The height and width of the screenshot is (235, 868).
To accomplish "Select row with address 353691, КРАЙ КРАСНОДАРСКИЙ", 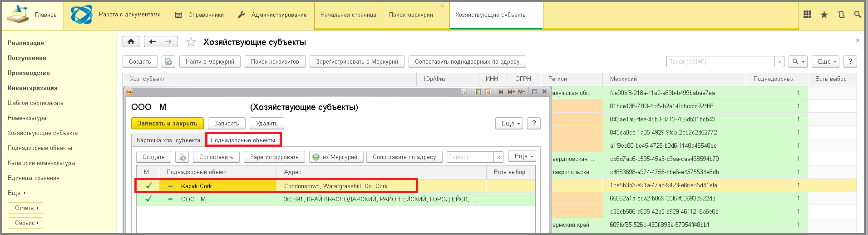I will coord(336,199).
